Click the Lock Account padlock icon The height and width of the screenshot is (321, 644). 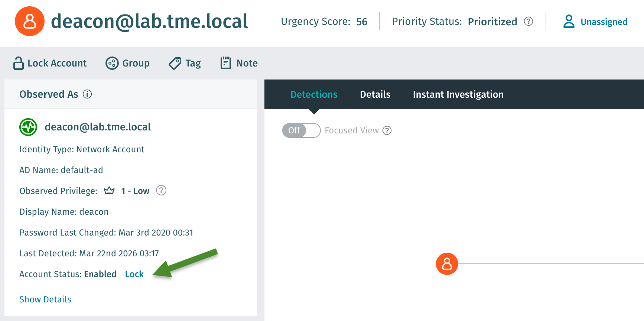tap(18, 63)
